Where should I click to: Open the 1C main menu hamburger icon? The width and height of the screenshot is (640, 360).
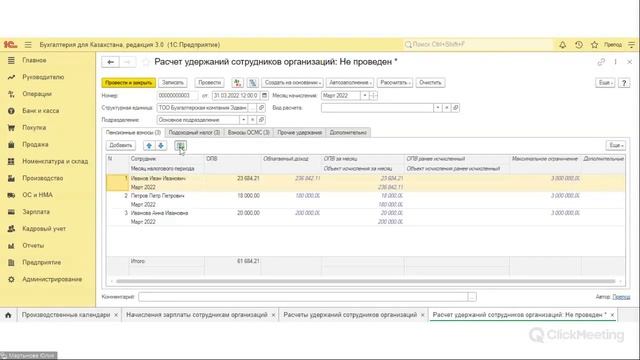[x=28, y=44]
